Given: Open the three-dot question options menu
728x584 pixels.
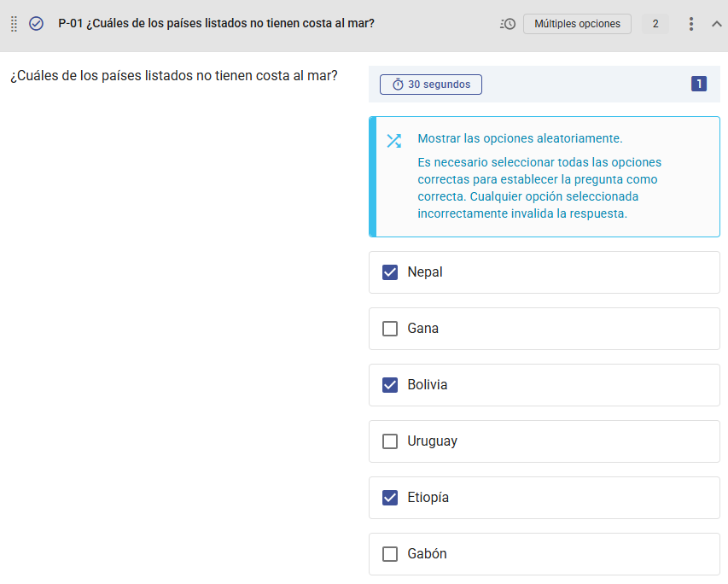Looking at the screenshot, I should pos(691,24).
